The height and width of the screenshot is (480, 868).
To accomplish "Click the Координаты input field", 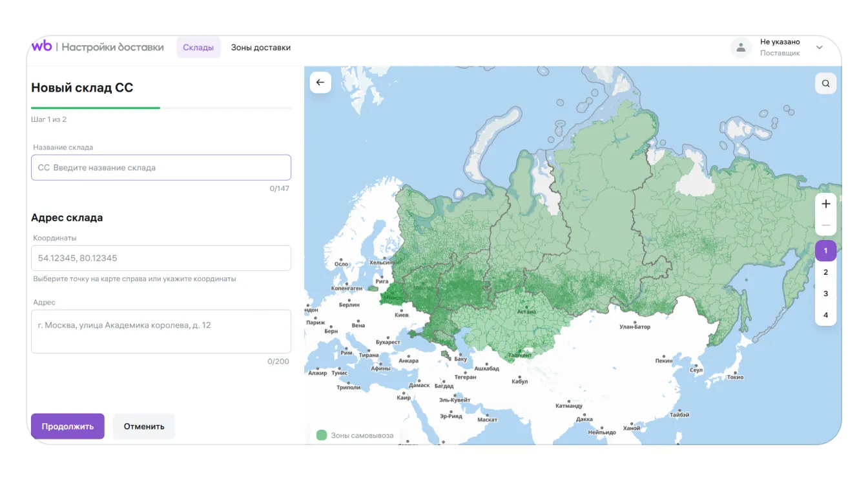I will [161, 258].
